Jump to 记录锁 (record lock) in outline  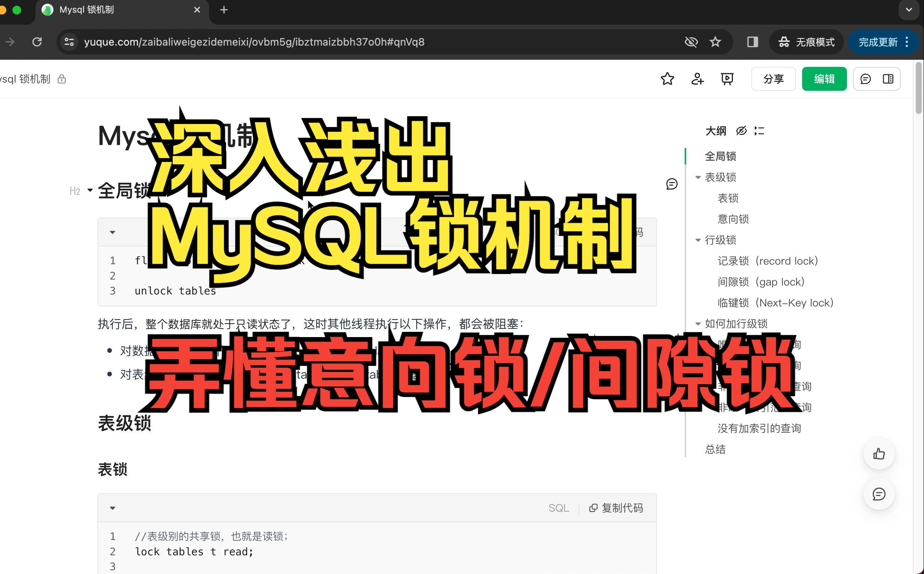click(768, 261)
